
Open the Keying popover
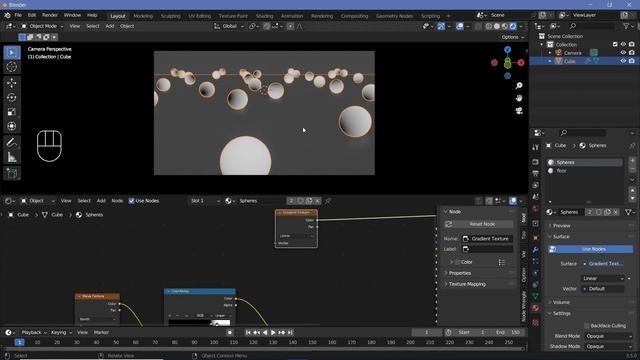(61, 333)
